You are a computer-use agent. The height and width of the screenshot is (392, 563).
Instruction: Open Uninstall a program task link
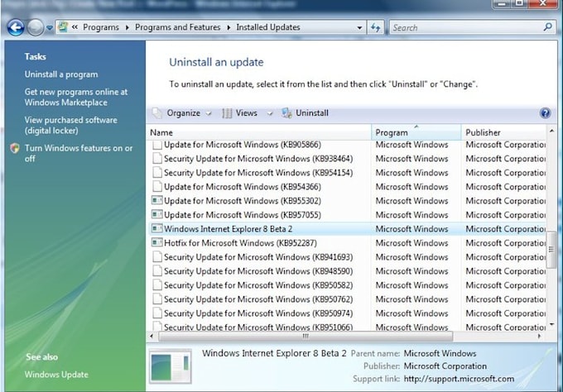point(61,74)
